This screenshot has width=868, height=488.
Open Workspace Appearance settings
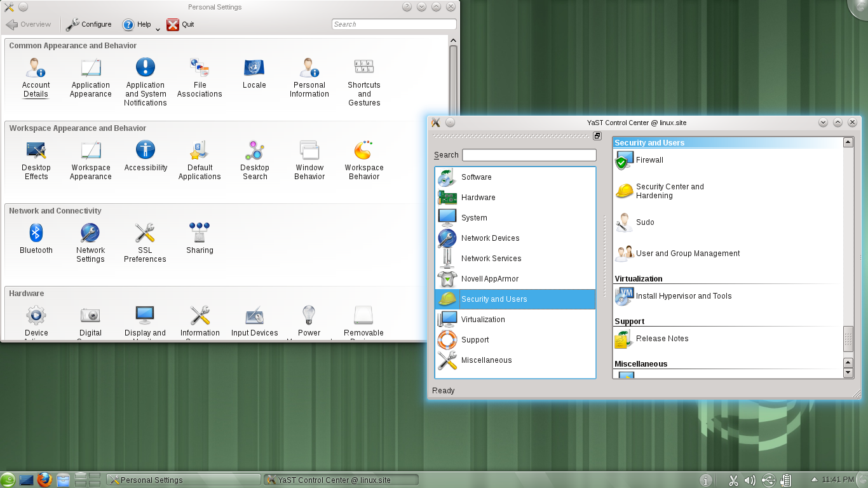90,160
